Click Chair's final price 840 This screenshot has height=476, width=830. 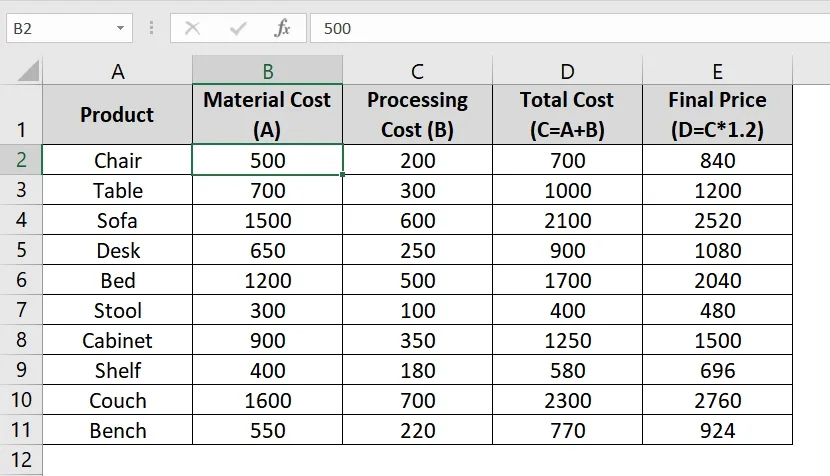[717, 160]
